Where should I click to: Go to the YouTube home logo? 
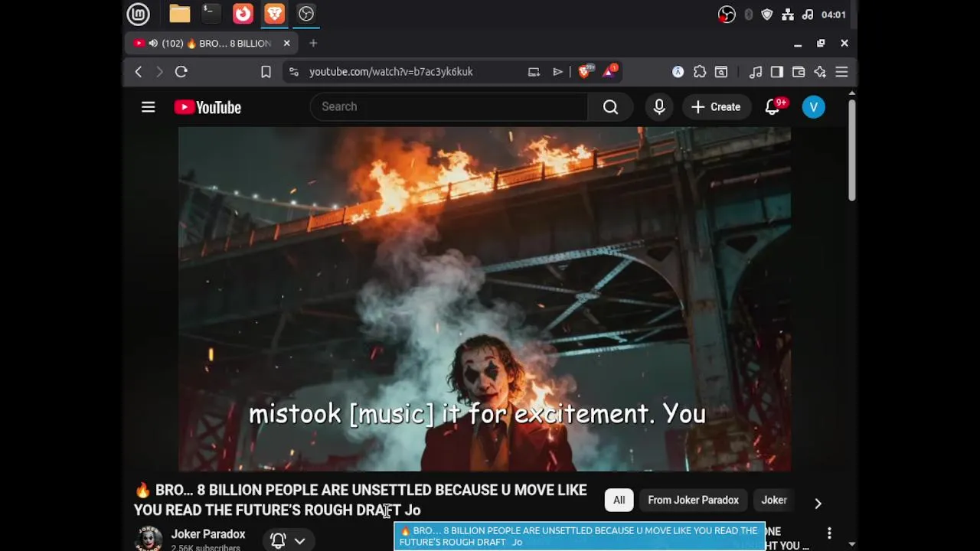click(x=207, y=107)
